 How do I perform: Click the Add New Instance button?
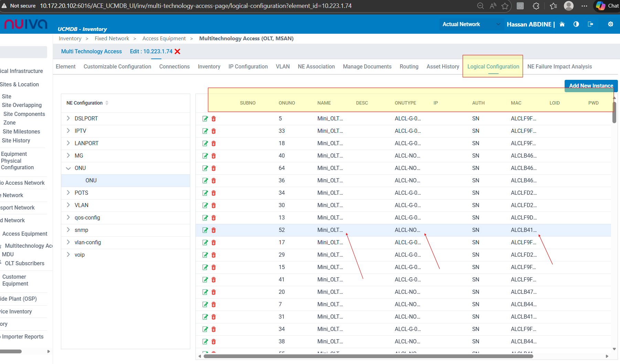pos(591,86)
